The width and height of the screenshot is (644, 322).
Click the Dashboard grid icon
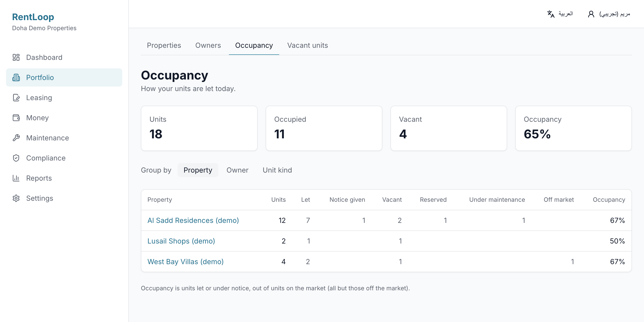[x=16, y=57]
